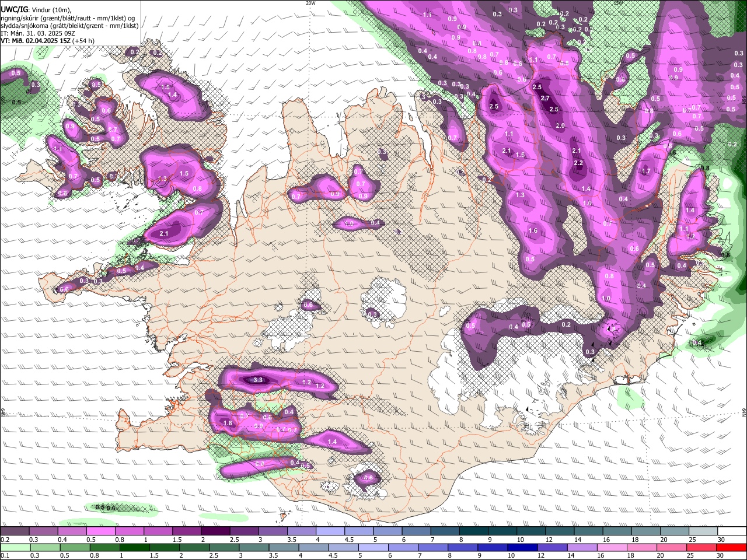Viewport: 747px width, 560px height.
Task: Pick the periwinkle 6 swatch in the bottom legend row
Action: (403, 547)
